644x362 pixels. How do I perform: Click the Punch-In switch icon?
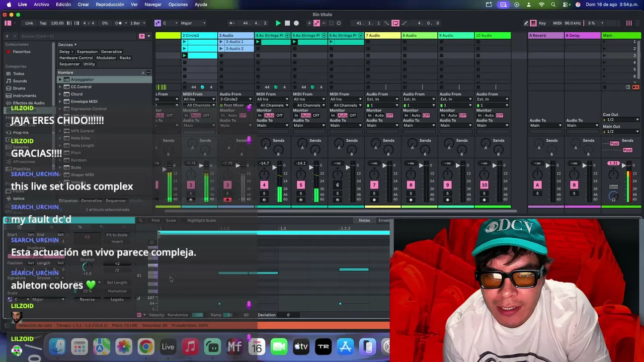pos(386,23)
